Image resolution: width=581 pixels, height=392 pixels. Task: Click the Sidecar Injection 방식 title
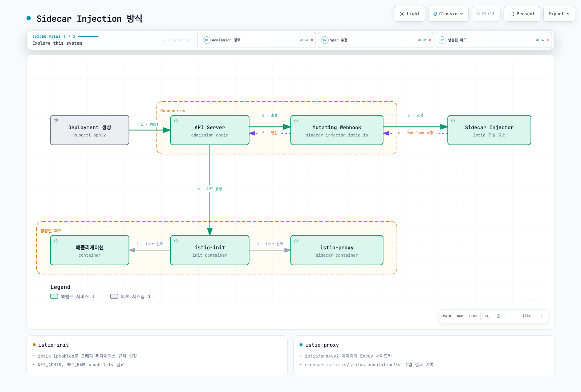click(x=89, y=19)
